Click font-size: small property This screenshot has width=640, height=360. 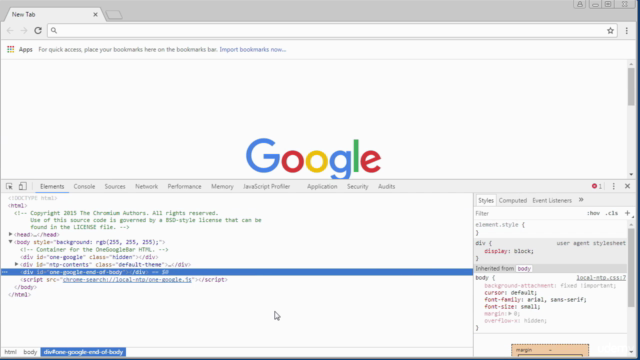512,307
